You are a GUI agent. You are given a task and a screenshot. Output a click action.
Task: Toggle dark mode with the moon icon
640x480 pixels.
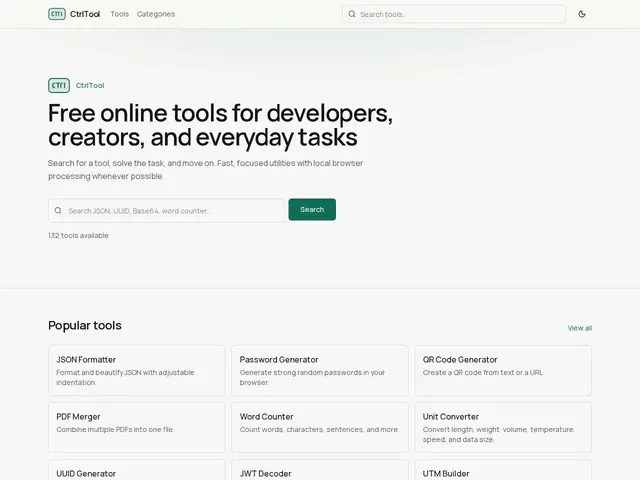(x=582, y=14)
